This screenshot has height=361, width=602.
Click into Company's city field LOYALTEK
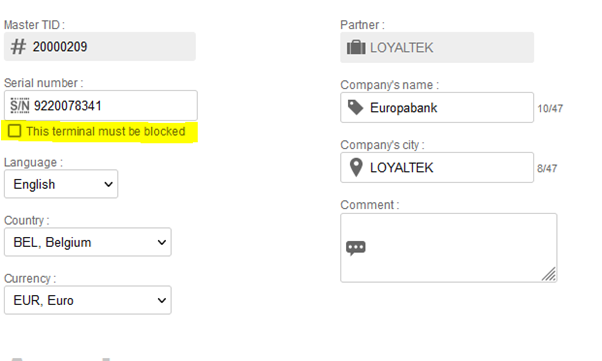tap(437, 167)
